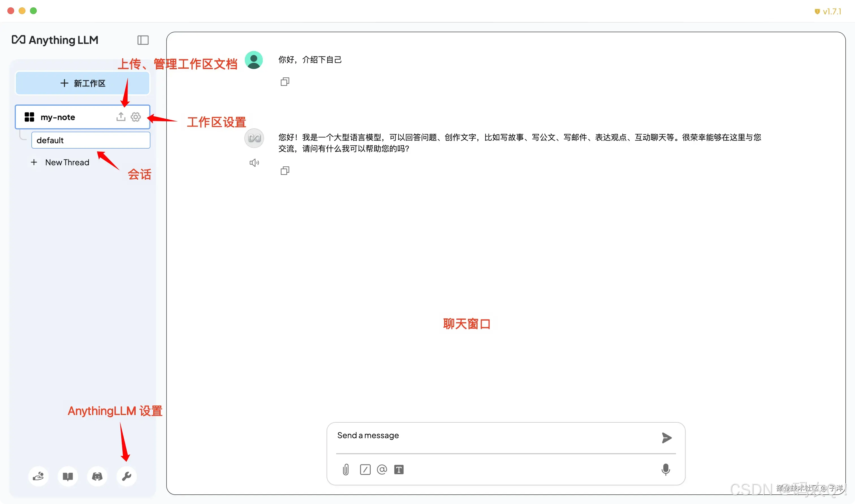Viewport: 855px width, 504px height.
Task: Upload documents to the my-note workspace
Action: tap(121, 117)
